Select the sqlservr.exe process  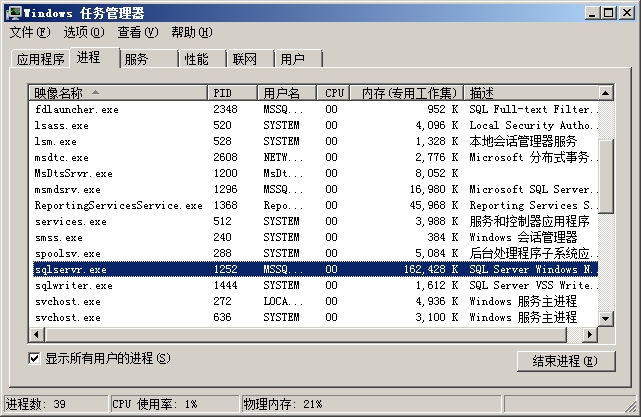point(314,269)
